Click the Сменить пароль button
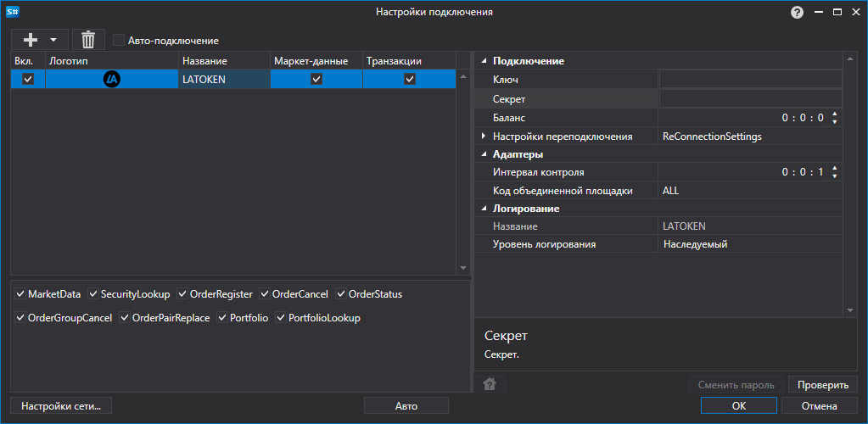This screenshot has width=868, height=424. [736, 385]
